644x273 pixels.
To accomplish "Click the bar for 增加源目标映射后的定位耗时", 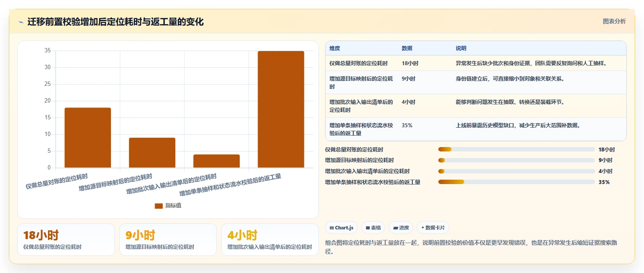I will (152, 153).
